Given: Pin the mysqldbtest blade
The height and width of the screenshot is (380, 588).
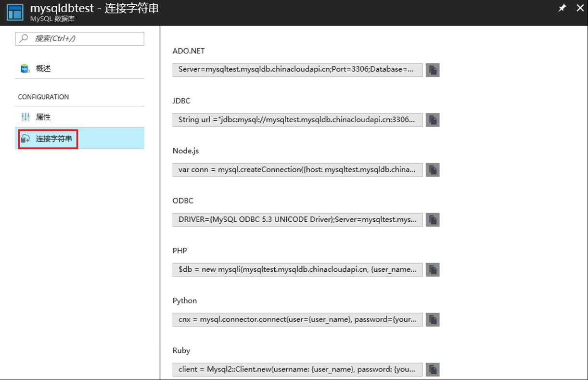Looking at the screenshot, I should pyautogui.click(x=562, y=8).
